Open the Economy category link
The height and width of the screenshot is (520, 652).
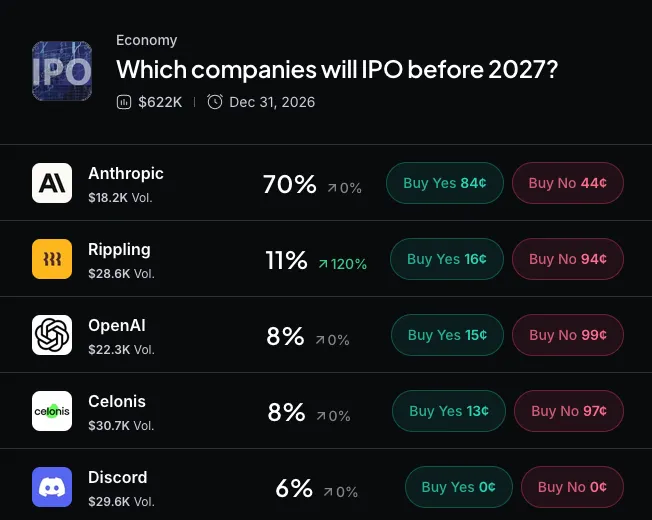pyautogui.click(x=146, y=40)
